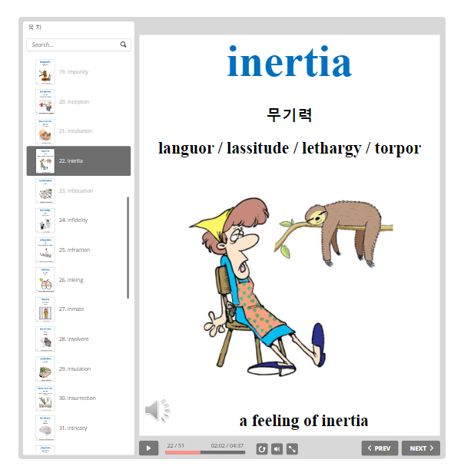Click the search magnifier icon
This screenshot has height=476, width=464.
[124, 45]
